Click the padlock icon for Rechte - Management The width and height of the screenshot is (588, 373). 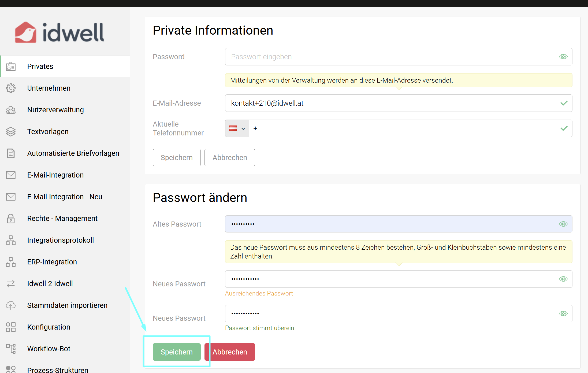point(11,219)
